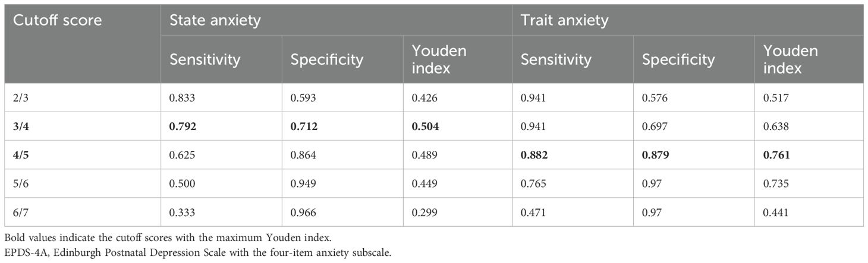The height and width of the screenshot is (263, 868).
Task: Select the bold 0.504 Youden index value
Action: point(424,126)
